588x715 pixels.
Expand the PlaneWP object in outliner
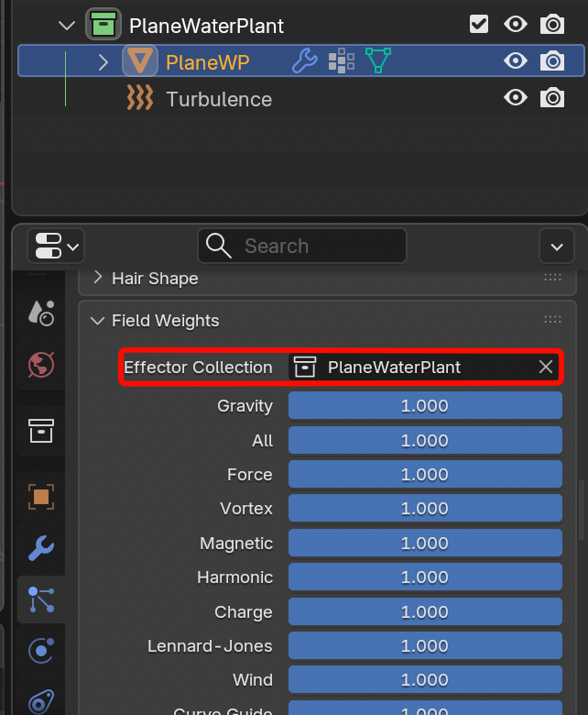click(103, 61)
